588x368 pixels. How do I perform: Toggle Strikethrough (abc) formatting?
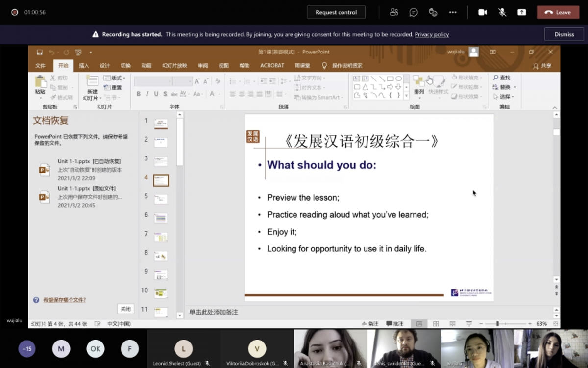174,94
